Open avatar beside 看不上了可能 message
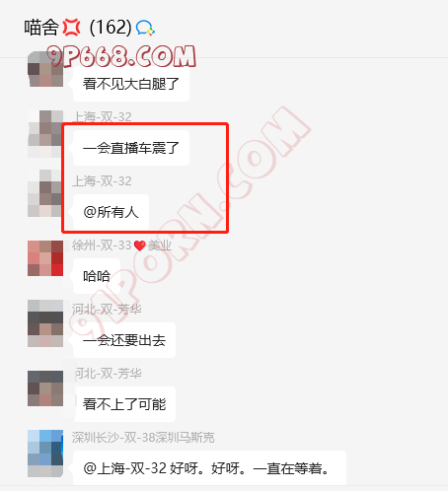This screenshot has height=491, width=448. tap(45, 388)
